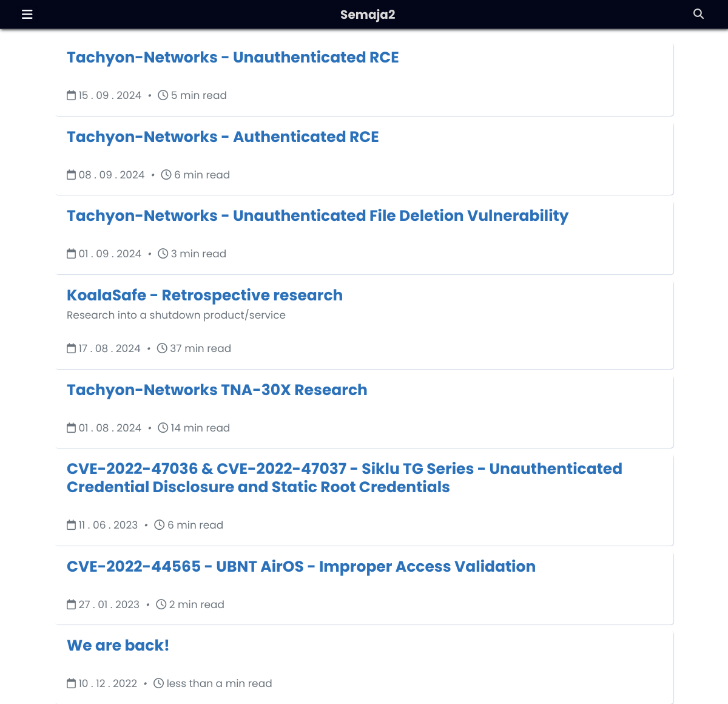Open KoalaSafe Retrospective research post

(x=204, y=296)
